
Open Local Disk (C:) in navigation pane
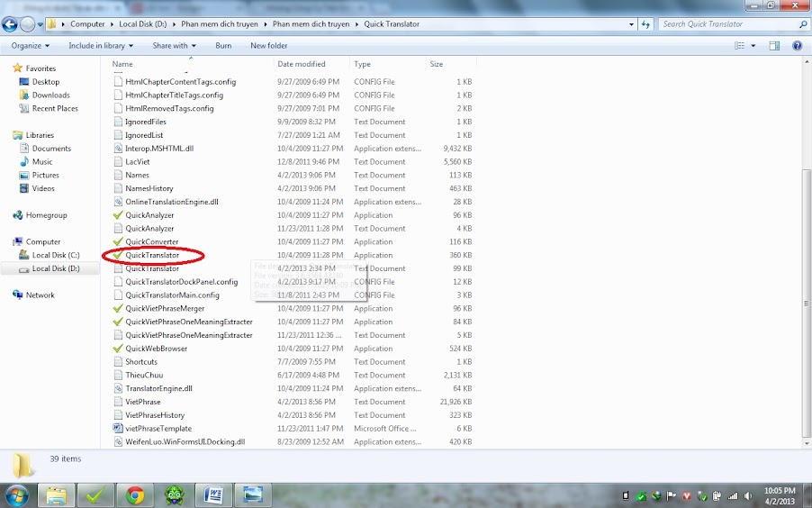pyautogui.click(x=56, y=255)
